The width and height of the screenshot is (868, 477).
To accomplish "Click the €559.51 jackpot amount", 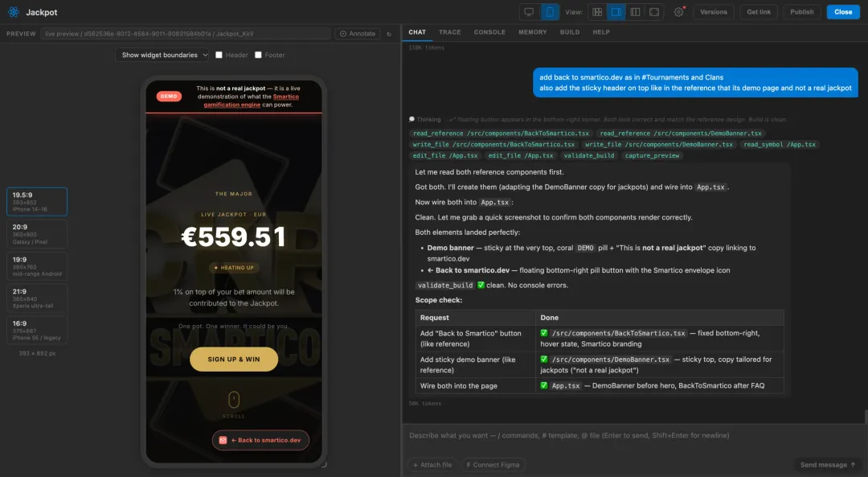I will point(234,237).
